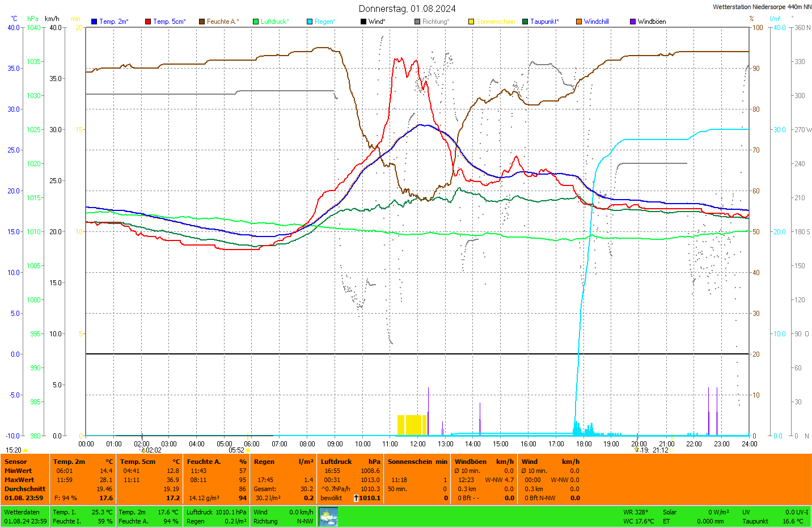This screenshot has height=528, width=812.
Task: Click the Richtung legend label
Action: coord(435,22)
